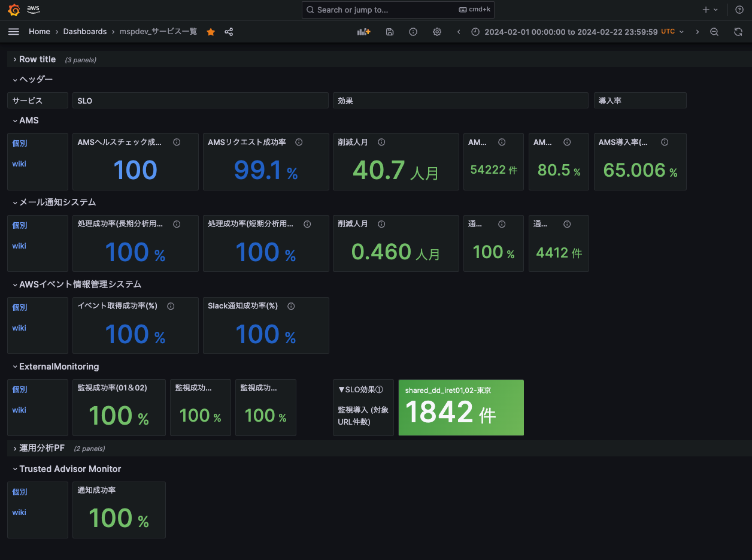Image resolution: width=752 pixels, height=560 pixels.
Task: Refresh the dashboard
Action: (x=738, y=32)
